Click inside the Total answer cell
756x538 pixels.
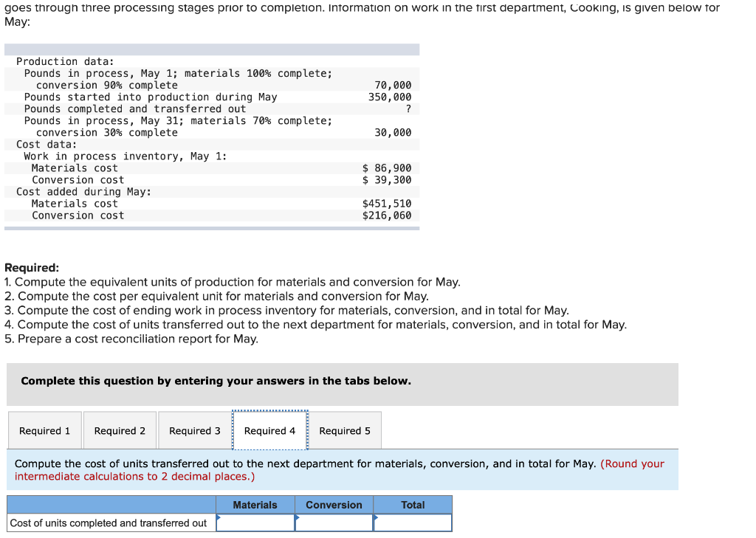(413, 523)
